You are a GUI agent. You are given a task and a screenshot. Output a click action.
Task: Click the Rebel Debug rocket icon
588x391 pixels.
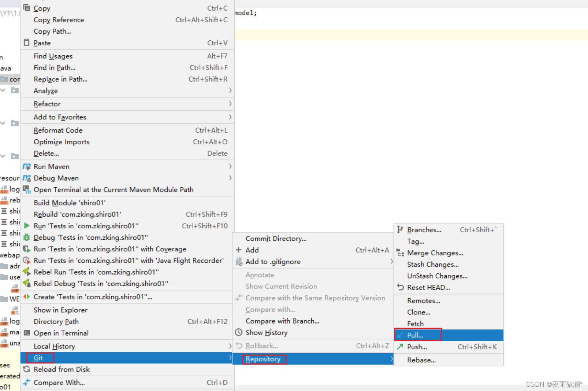pyautogui.click(x=26, y=283)
